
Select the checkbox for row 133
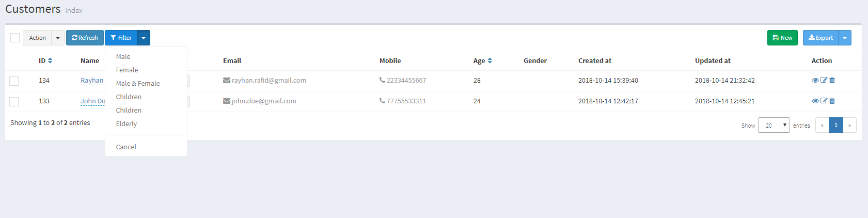click(14, 102)
